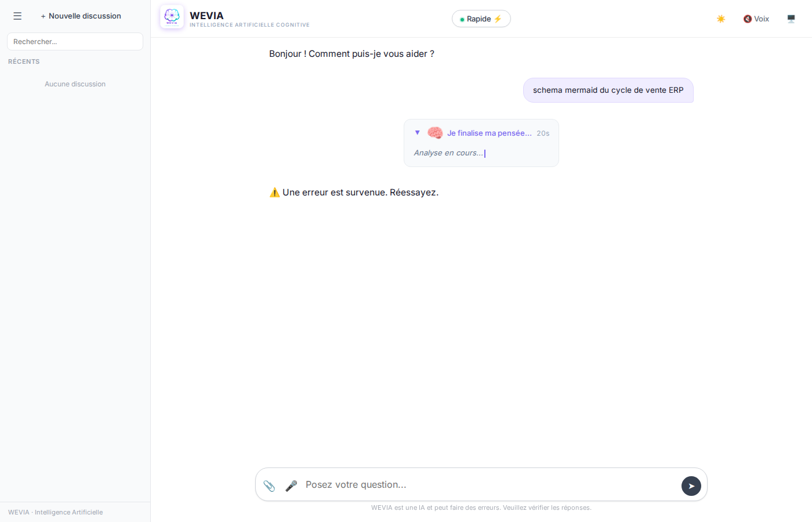Click the pink brain thinking icon
This screenshot has width=812, height=522.
pyautogui.click(x=435, y=133)
